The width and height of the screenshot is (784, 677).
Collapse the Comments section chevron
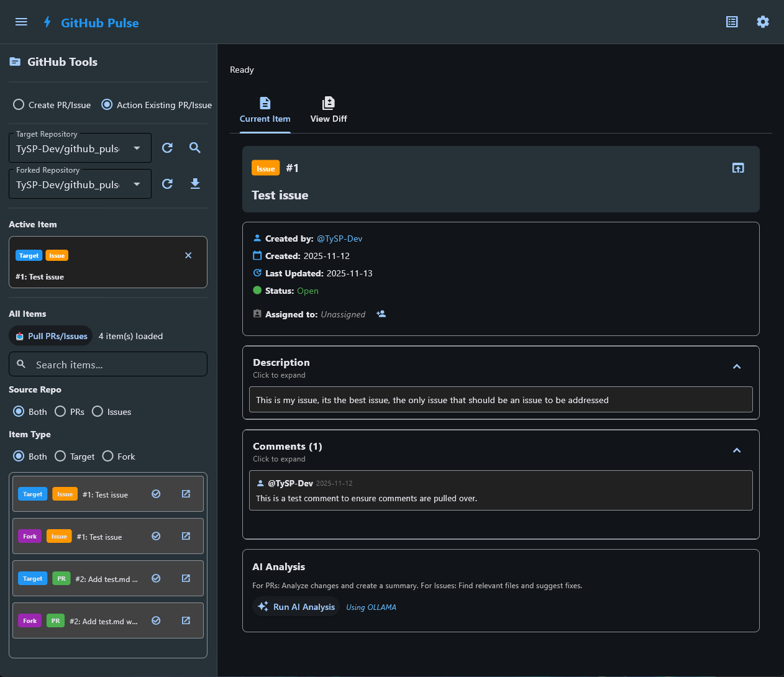click(737, 450)
